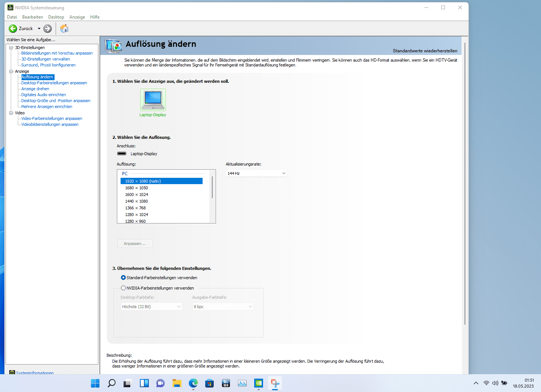This screenshot has height=392, width=541.
Task: Click the Auflösung ändern header icon
Action: pyautogui.click(x=114, y=46)
